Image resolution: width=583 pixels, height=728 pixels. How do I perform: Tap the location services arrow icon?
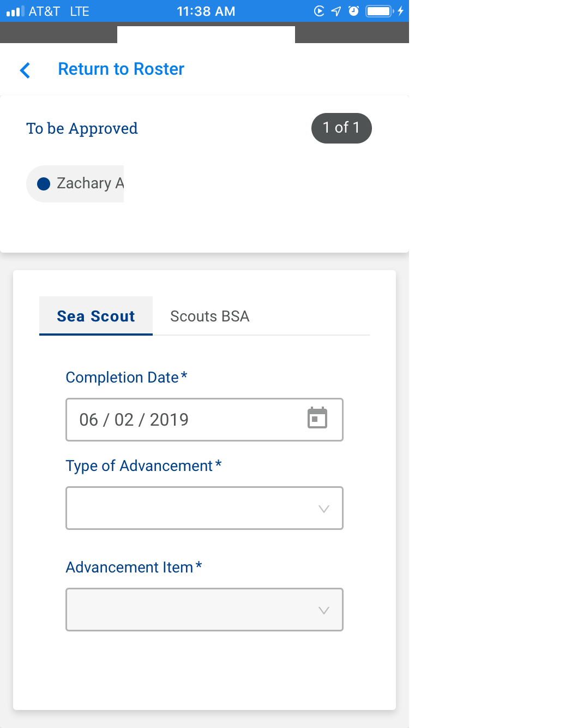coord(336,11)
